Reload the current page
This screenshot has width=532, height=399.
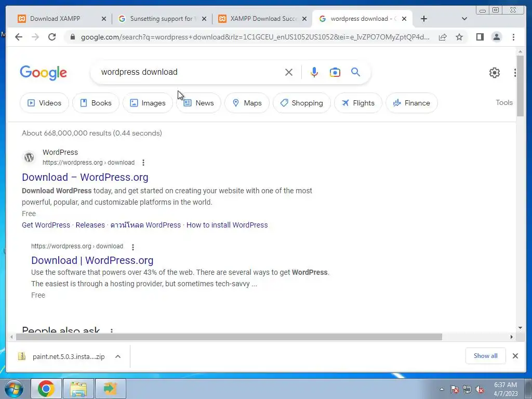(52, 37)
